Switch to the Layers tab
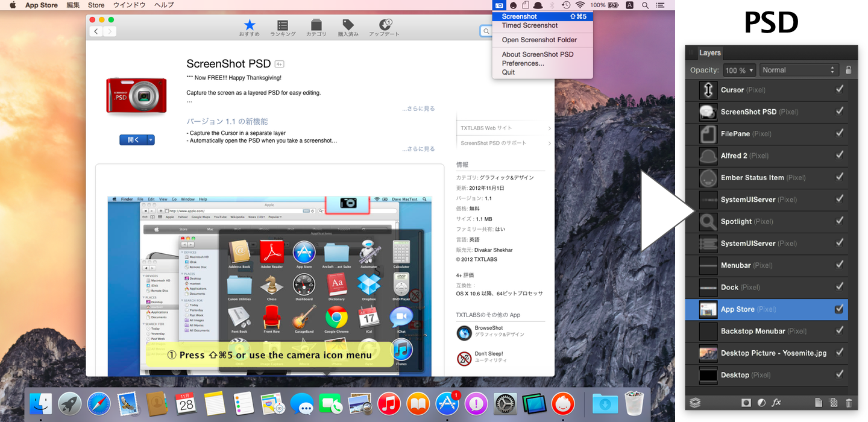The width and height of the screenshot is (868, 422). 710,53
